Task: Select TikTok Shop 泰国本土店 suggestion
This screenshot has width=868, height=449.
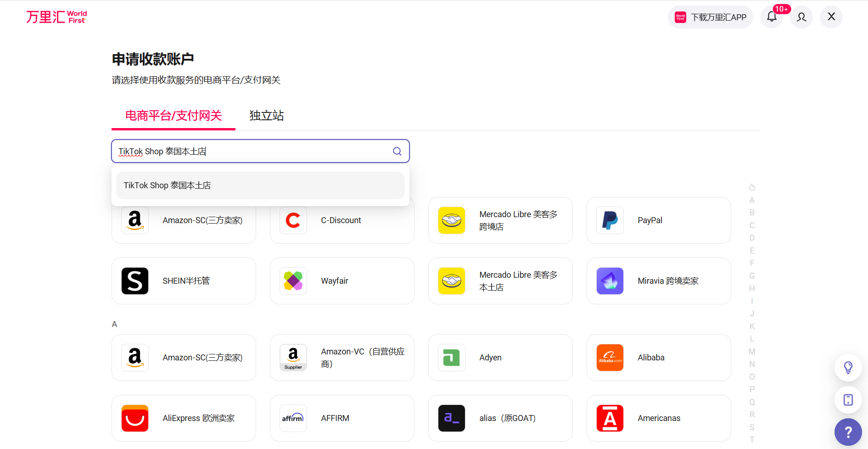Action: point(260,185)
